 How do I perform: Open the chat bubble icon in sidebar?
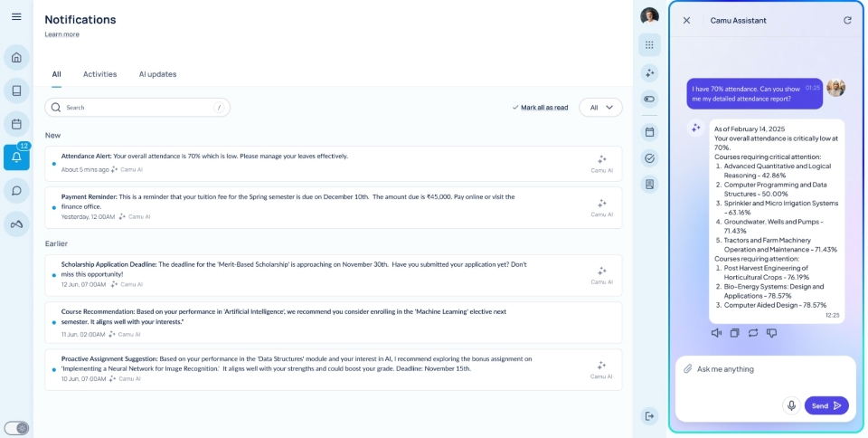tap(16, 191)
